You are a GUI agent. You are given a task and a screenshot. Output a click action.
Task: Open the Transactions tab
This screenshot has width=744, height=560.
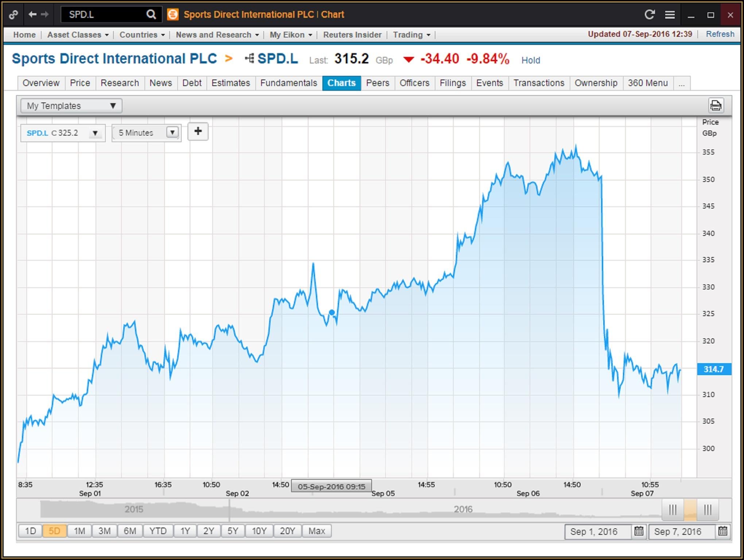(539, 83)
